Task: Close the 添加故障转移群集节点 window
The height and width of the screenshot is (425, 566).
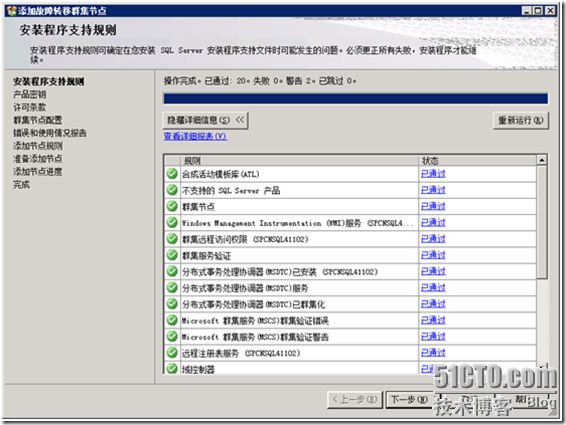Action: pos(550,11)
